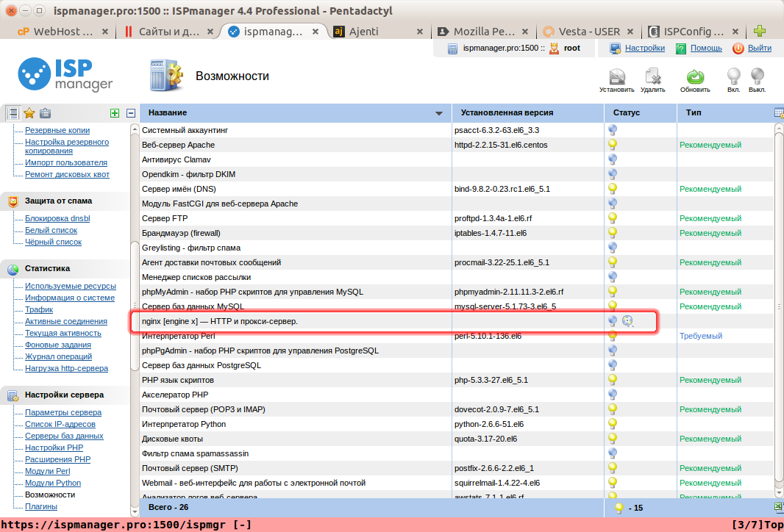784x532 pixels.
Task: Collapse the sidebar with minus icon
Action: click(x=130, y=113)
